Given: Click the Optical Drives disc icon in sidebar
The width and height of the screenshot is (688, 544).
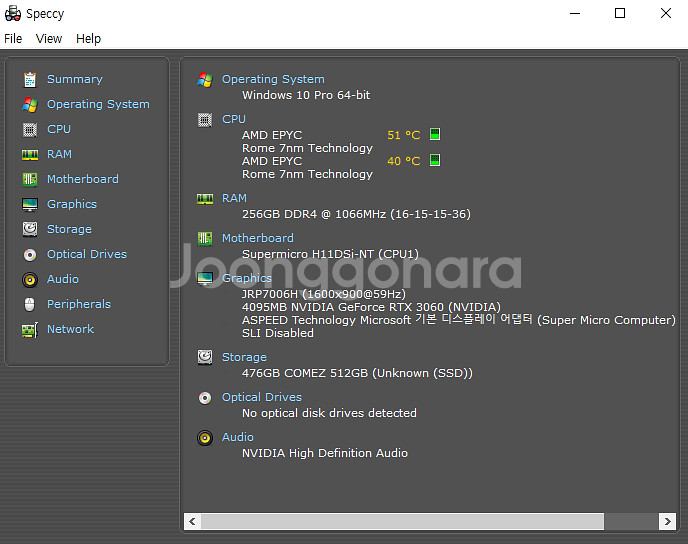Looking at the screenshot, I should [30, 254].
